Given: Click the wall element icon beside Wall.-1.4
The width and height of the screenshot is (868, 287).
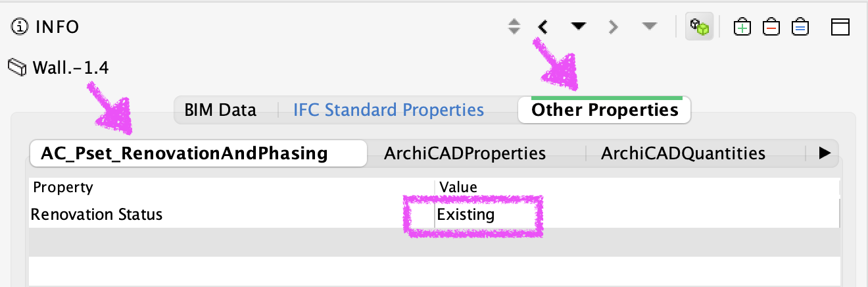Looking at the screenshot, I should point(18,66).
